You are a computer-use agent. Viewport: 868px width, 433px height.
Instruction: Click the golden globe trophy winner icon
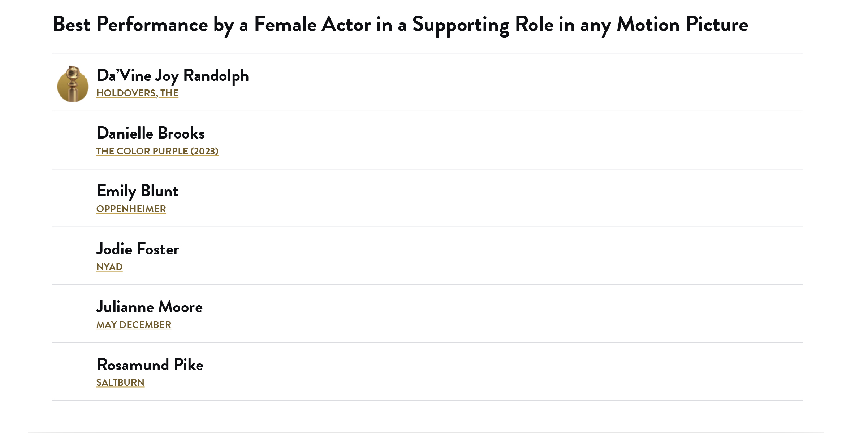(73, 84)
